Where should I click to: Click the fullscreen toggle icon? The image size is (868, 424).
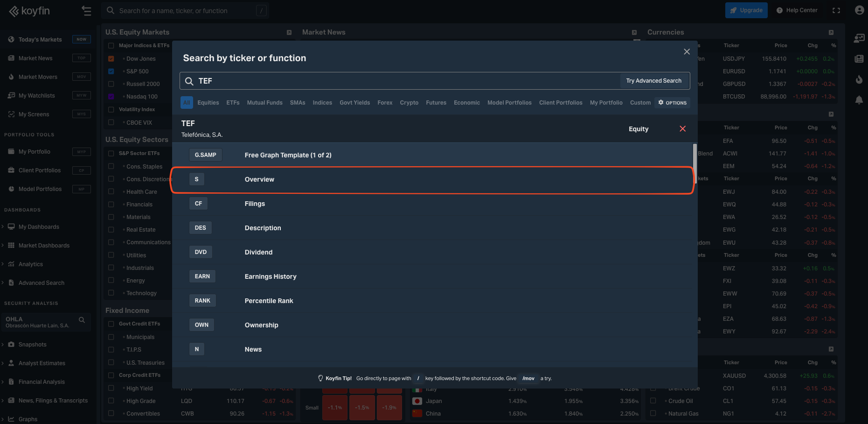[x=836, y=10]
